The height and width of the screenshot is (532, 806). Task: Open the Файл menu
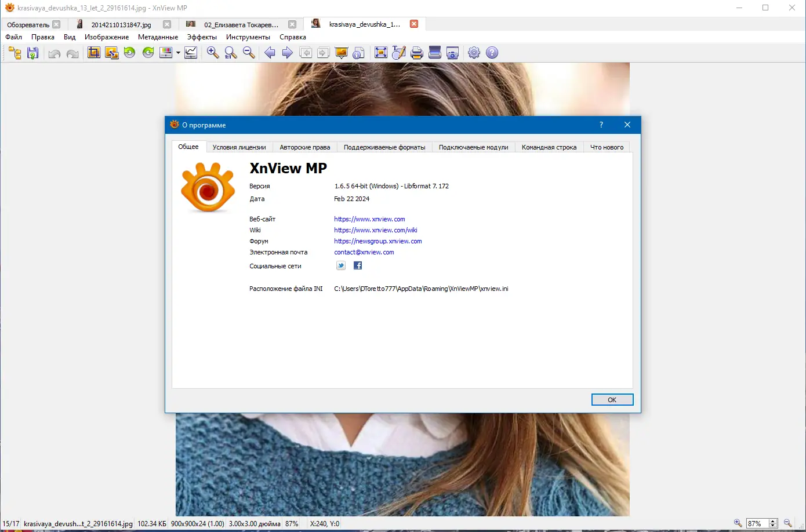14,37
